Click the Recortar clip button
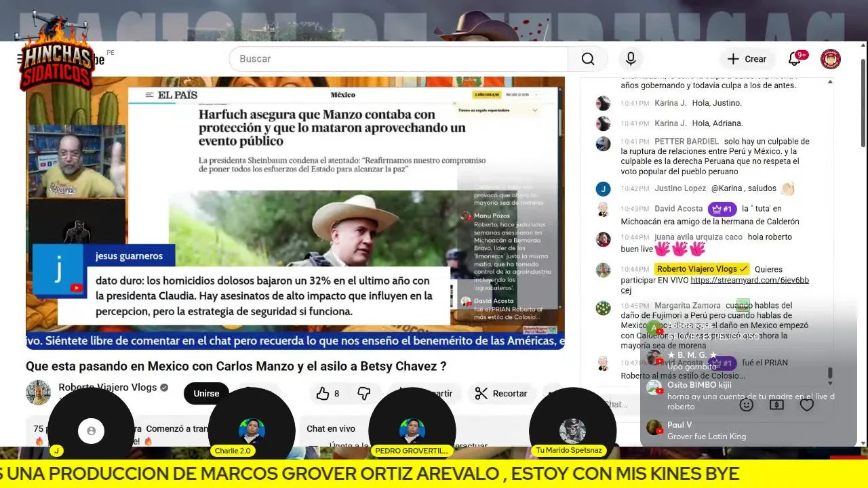The width and height of the screenshot is (868, 488). pyautogui.click(x=501, y=393)
